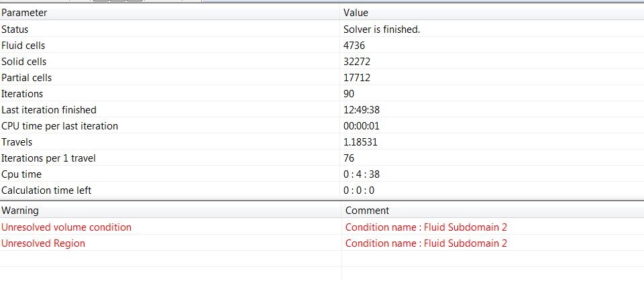Screen dimensions: 644x281
Task: Click the Comment column header
Action: tap(493, 211)
